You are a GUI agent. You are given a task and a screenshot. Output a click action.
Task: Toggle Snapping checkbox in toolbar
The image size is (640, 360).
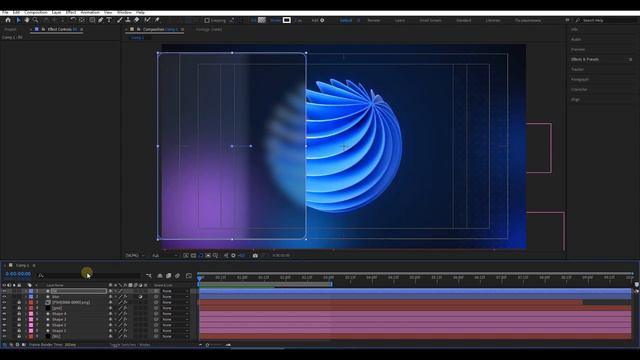(x=207, y=20)
